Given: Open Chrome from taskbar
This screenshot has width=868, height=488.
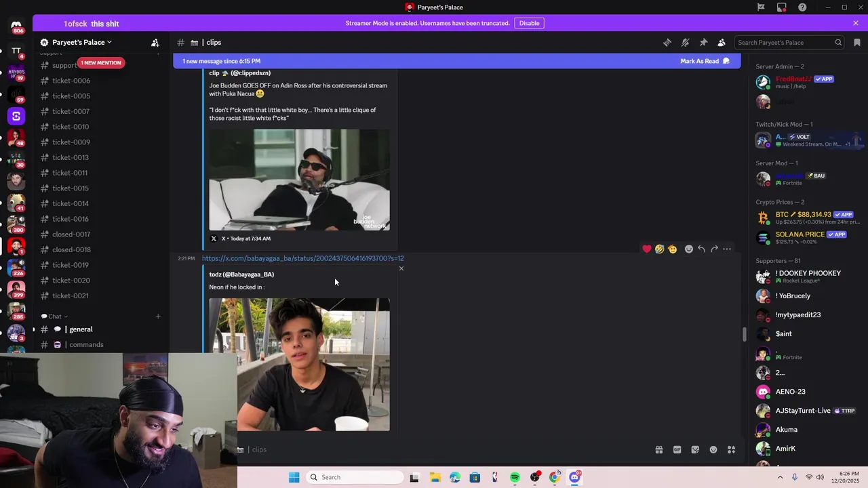Looking at the screenshot, I should click(x=555, y=477).
